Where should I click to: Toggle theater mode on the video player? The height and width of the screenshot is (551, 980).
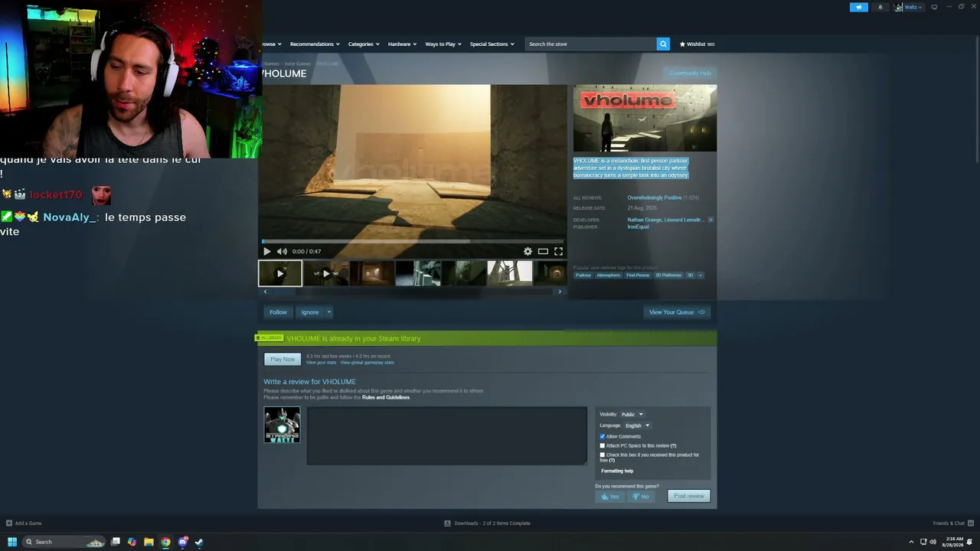pos(543,251)
